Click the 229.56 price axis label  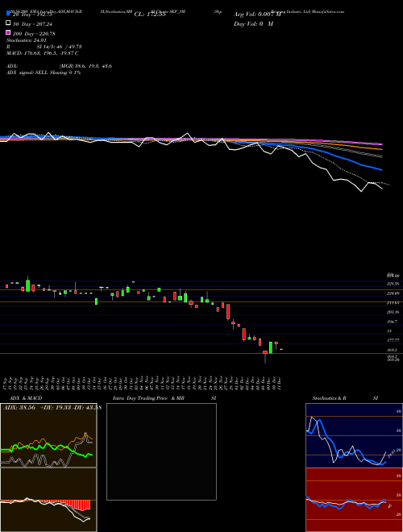click(393, 284)
